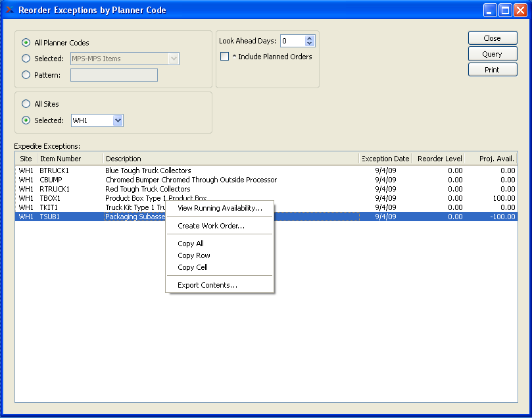
Task: Click Copy All in the context menu
Action: 191,244
